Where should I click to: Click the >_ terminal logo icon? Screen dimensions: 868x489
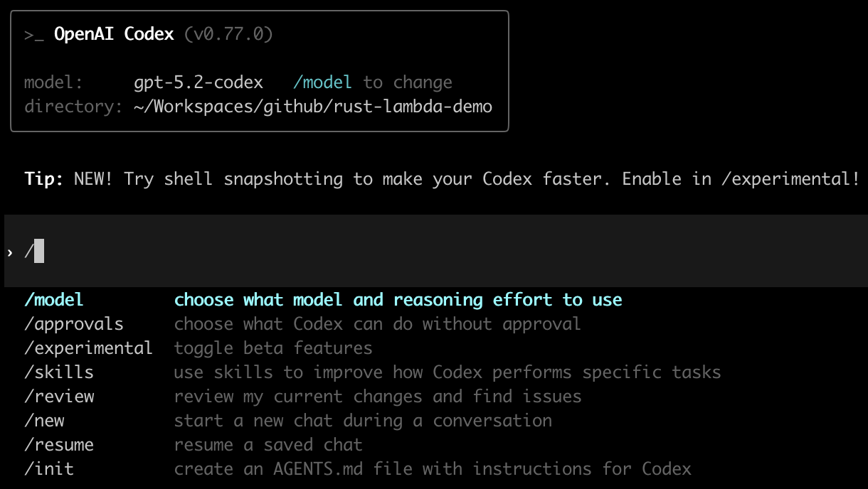[34, 35]
